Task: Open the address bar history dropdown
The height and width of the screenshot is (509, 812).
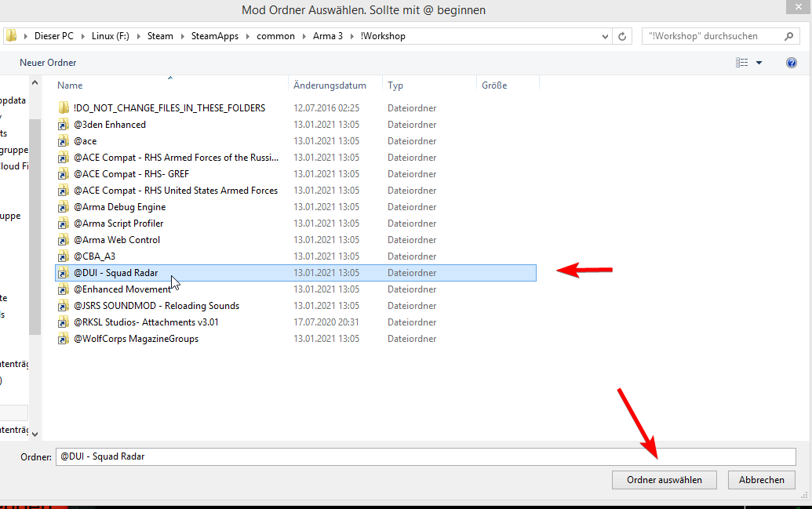Action: click(x=605, y=36)
